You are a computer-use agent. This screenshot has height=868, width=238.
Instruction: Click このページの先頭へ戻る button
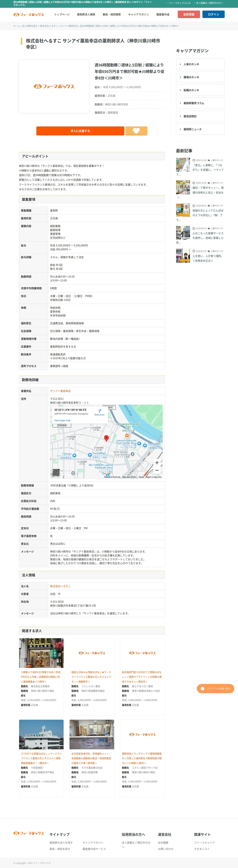(x=215, y=688)
